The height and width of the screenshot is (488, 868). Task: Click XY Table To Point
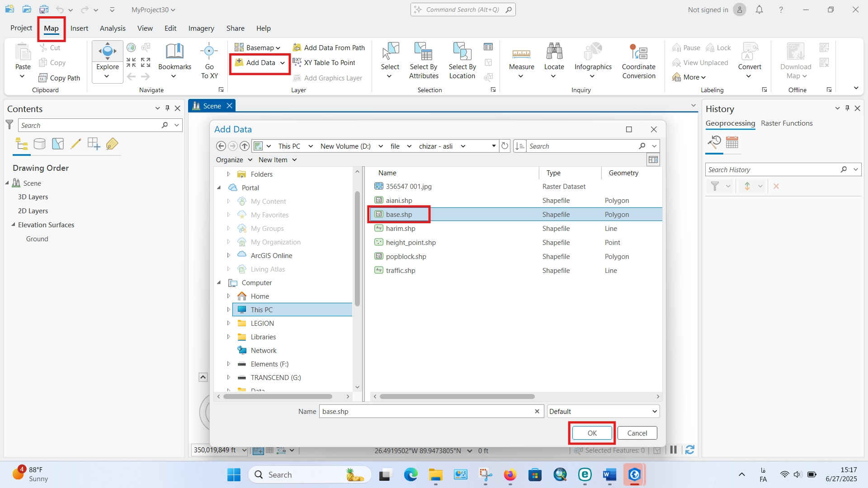point(324,62)
